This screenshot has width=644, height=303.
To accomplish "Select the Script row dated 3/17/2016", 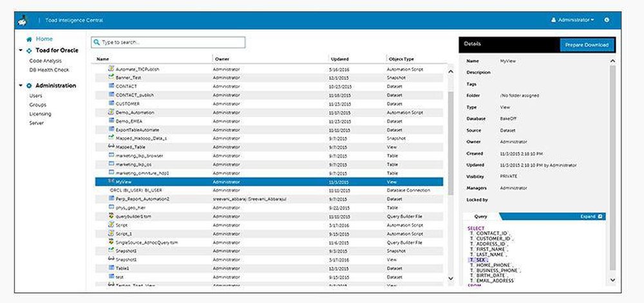I will [269, 225].
